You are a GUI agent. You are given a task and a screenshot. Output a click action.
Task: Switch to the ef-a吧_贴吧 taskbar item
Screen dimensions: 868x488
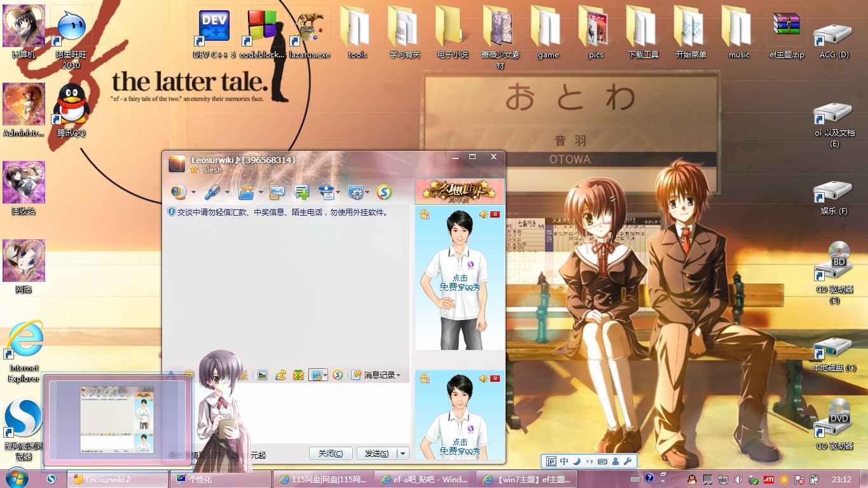[x=426, y=479]
